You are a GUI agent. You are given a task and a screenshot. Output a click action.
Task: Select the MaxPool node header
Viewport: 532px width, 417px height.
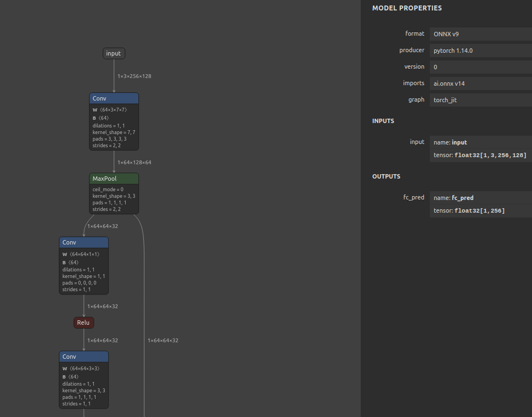(x=114, y=179)
